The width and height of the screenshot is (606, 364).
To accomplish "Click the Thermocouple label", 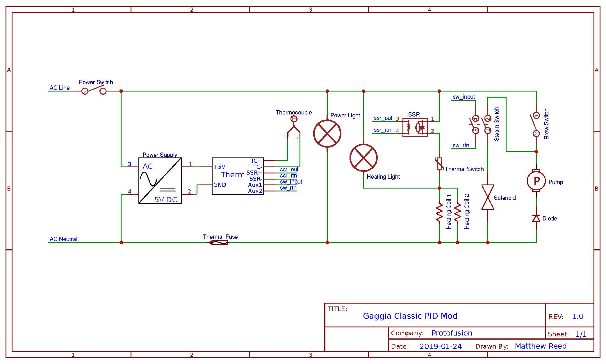I will (x=294, y=112).
